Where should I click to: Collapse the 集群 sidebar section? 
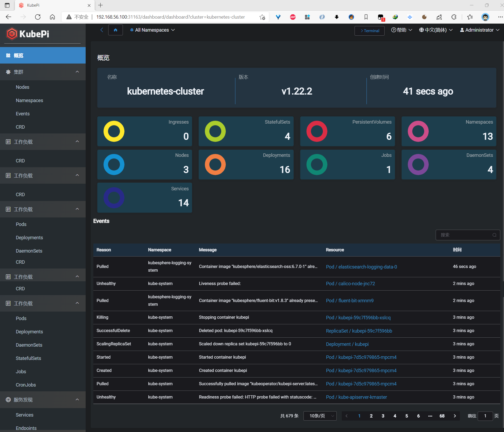coord(43,72)
